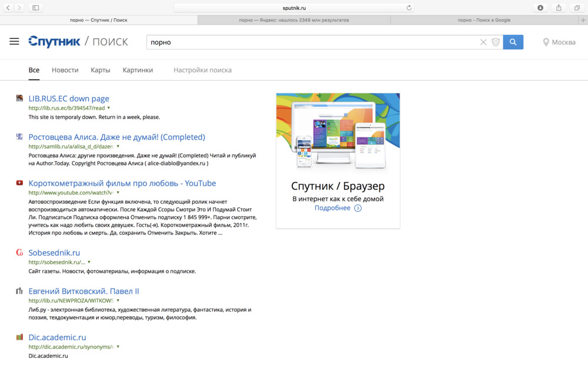
Task: Clear the search query with the X icon
Action: [x=483, y=42]
